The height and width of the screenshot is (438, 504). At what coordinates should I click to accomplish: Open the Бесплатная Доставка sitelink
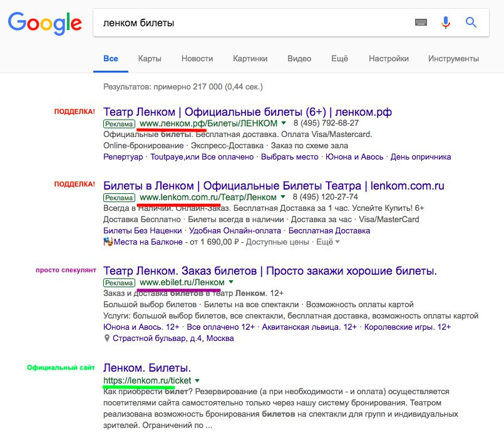pos(329,231)
